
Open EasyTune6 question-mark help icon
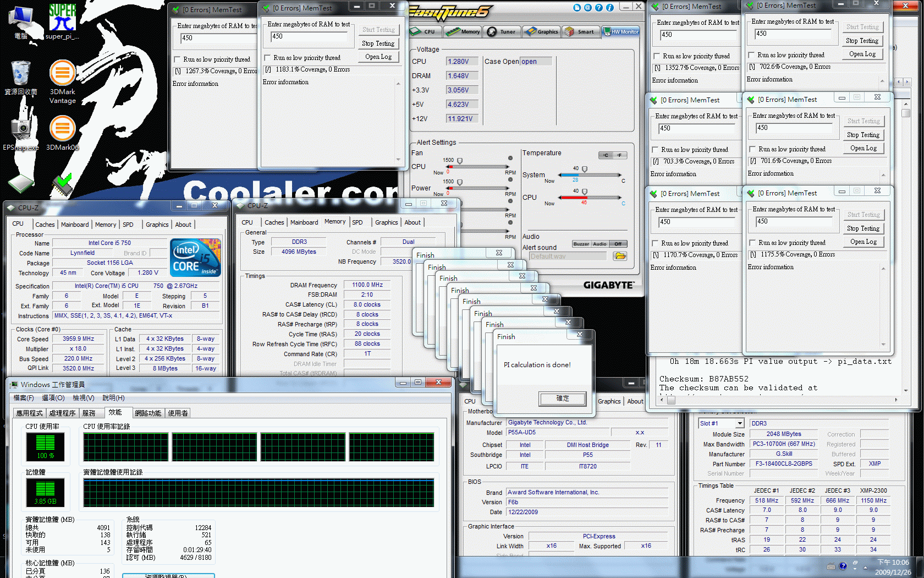click(599, 8)
